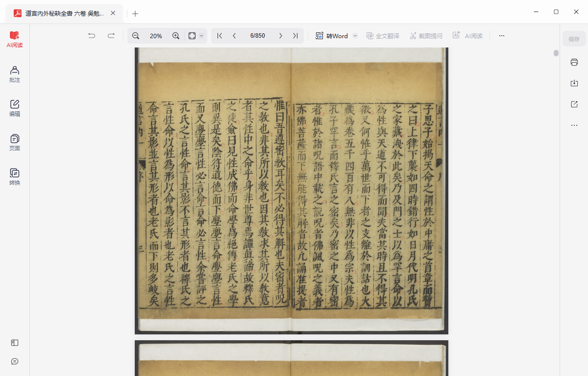Close the 道言内外秘诀全书 tab

point(113,13)
